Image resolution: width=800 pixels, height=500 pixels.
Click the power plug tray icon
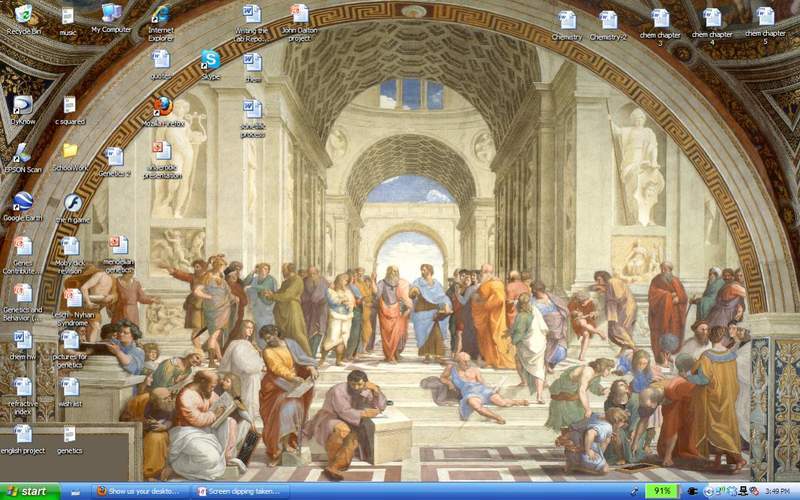pos(692,491)
